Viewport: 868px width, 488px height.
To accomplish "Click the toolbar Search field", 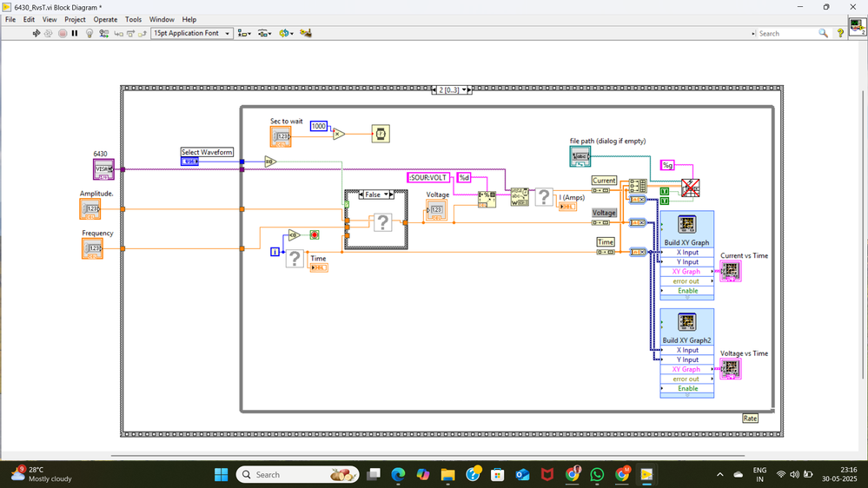I will click(x=786, y=34).
